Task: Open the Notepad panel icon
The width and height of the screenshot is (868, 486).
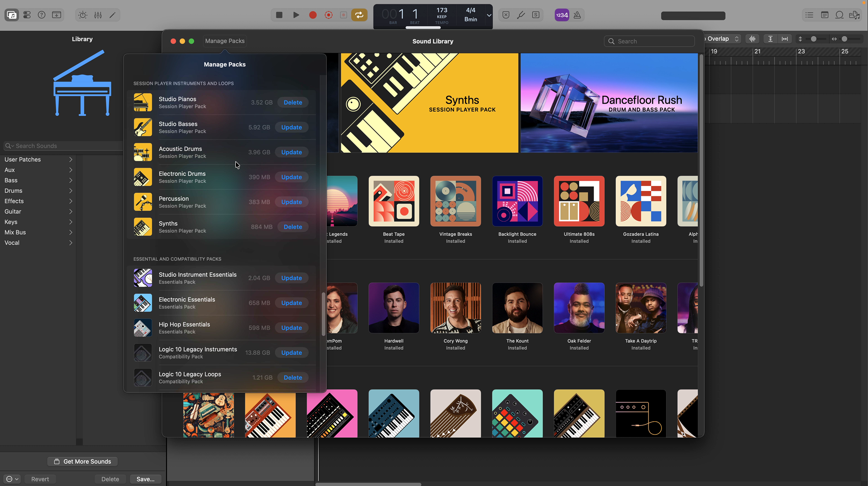Action: point(825,15)
